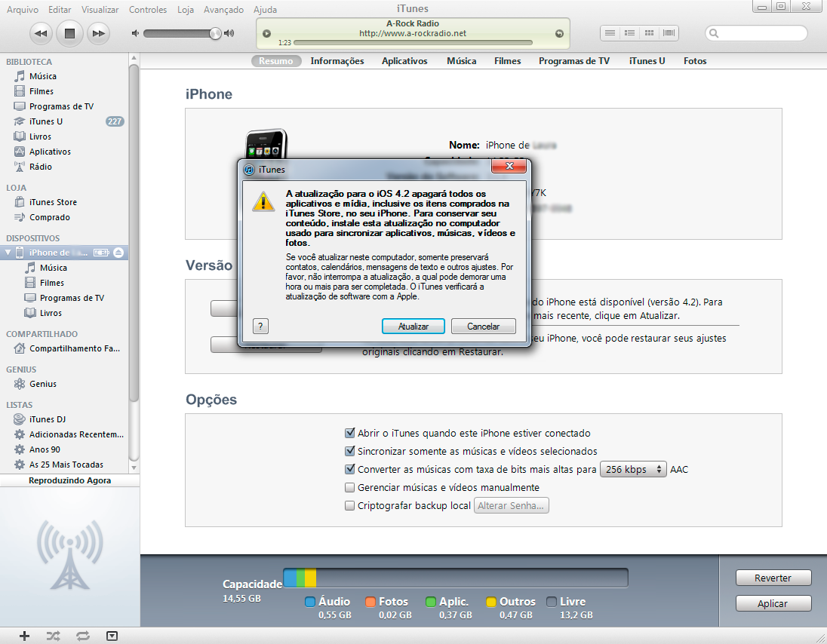Go back to the previous track

(41, 33)
